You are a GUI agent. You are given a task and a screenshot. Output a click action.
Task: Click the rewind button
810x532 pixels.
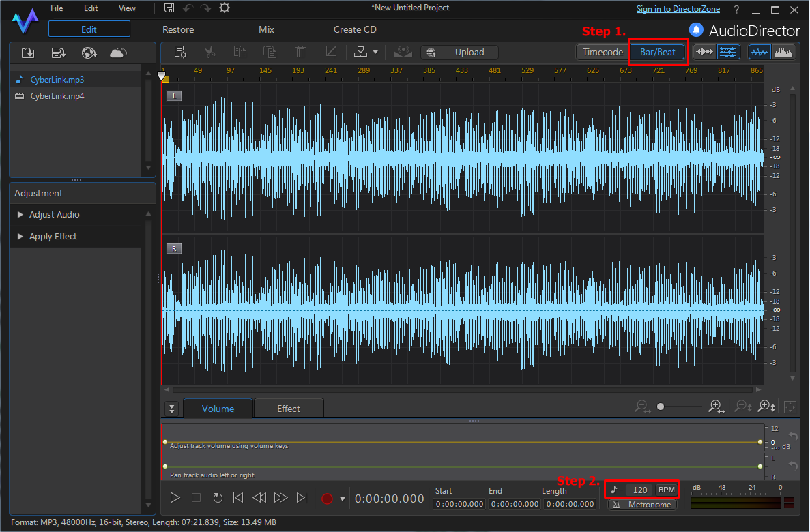click(259, 498)
